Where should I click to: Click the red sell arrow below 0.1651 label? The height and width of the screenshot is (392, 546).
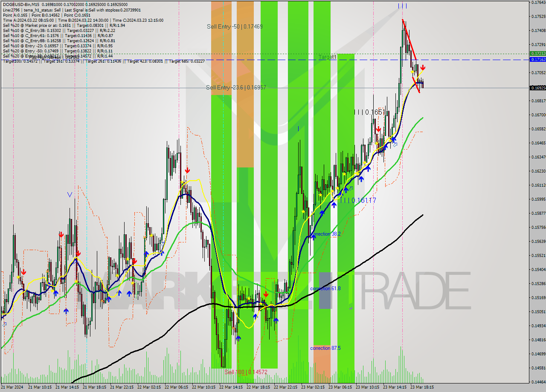coord(378,129)
